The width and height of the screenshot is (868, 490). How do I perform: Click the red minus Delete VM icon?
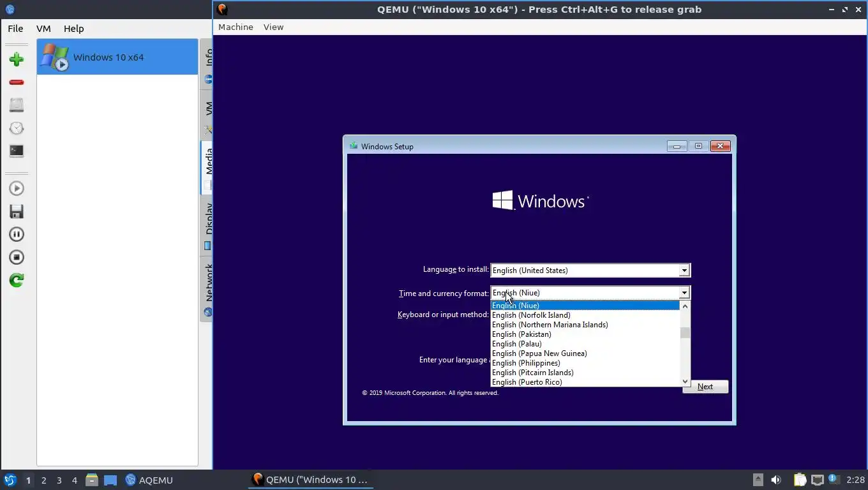[x=17, y=82]
